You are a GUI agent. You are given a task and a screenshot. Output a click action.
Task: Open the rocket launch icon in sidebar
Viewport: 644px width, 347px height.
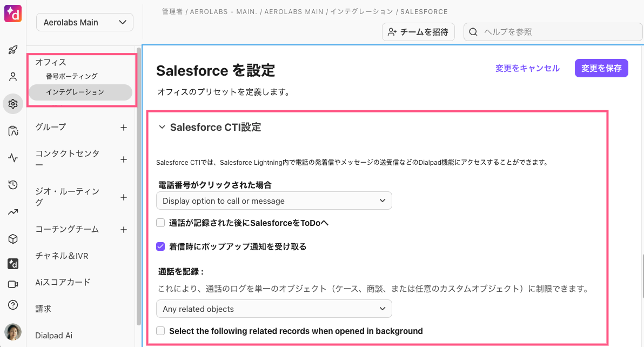[x=13, y=50]
